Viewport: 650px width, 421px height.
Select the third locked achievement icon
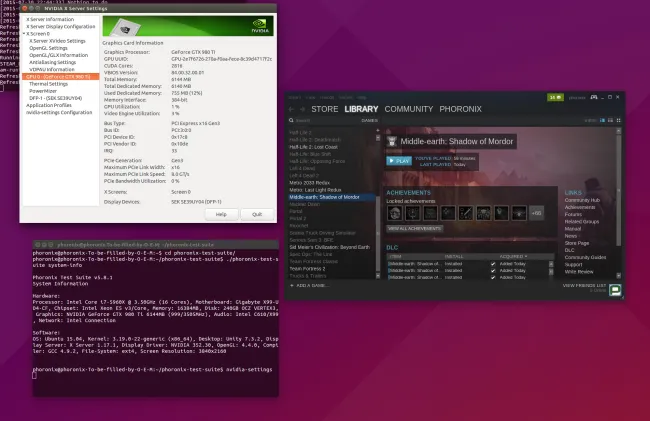click(x=430, y=213)
